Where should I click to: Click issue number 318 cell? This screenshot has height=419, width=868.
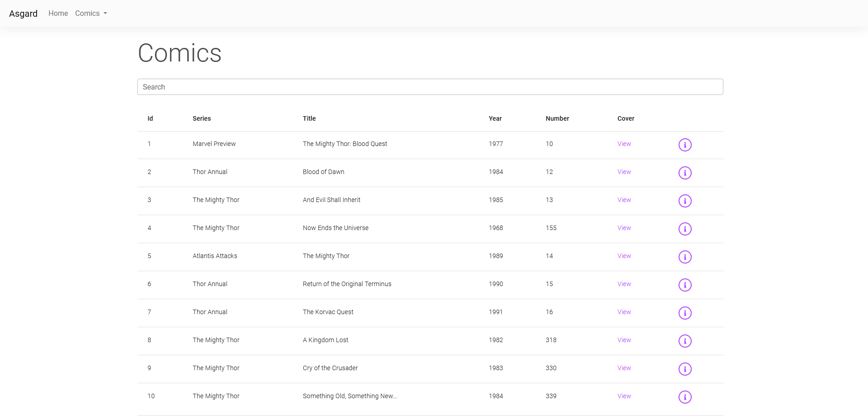[x=551, y=340]
